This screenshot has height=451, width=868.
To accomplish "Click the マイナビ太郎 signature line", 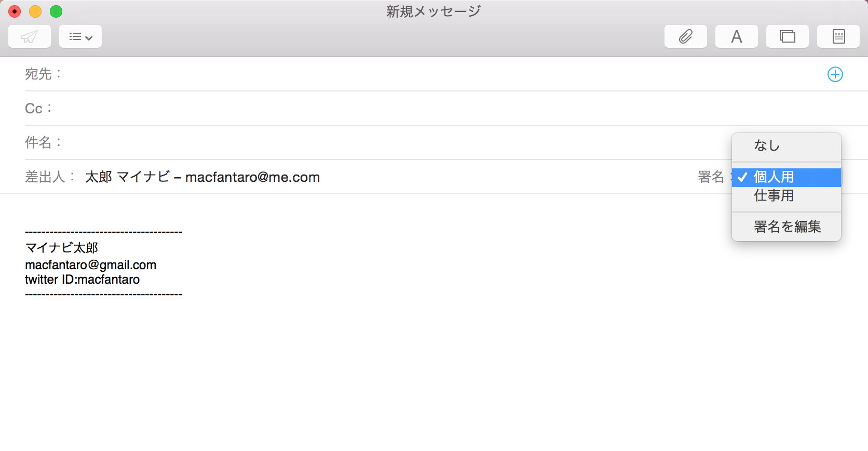I will coord(62,248).
